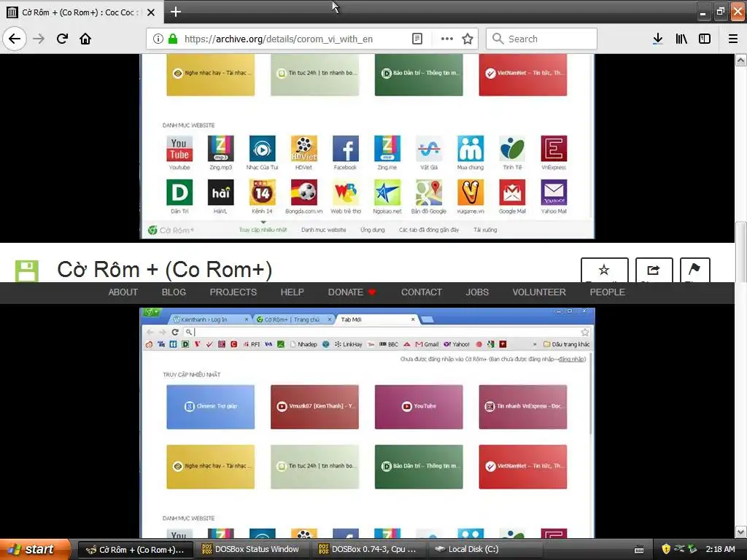The width and height of the screenshot is (747, 560).
Task: Click the Facebook icon in website grid
Action: coord(345,149)
